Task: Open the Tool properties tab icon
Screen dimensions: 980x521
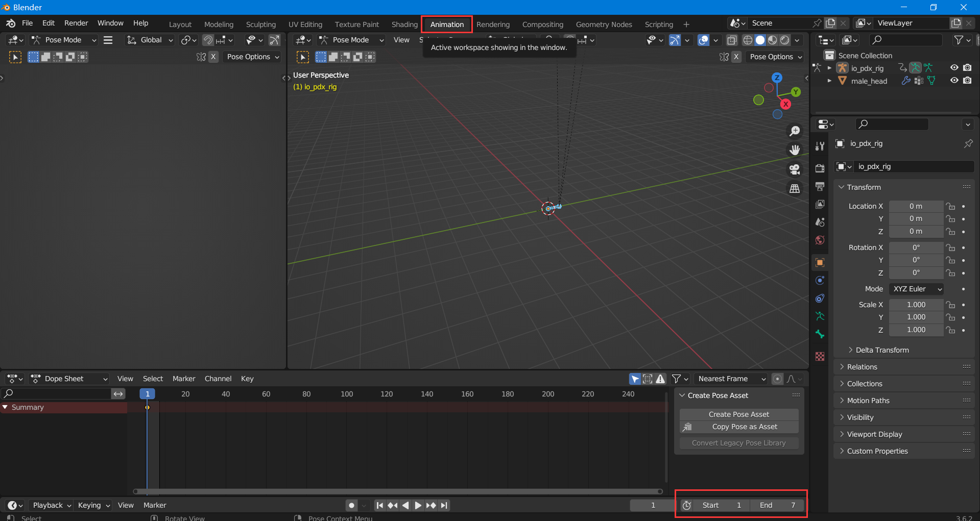Action: point(820,146)
